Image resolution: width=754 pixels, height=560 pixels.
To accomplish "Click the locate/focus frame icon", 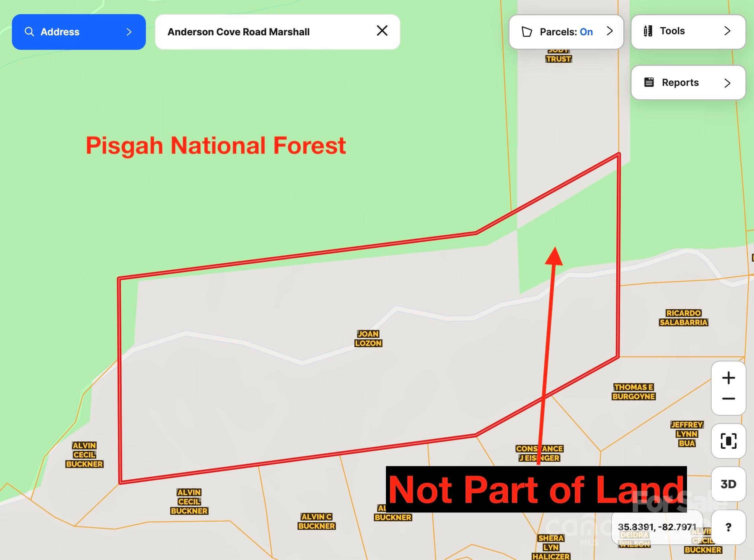I will [728, 441].
